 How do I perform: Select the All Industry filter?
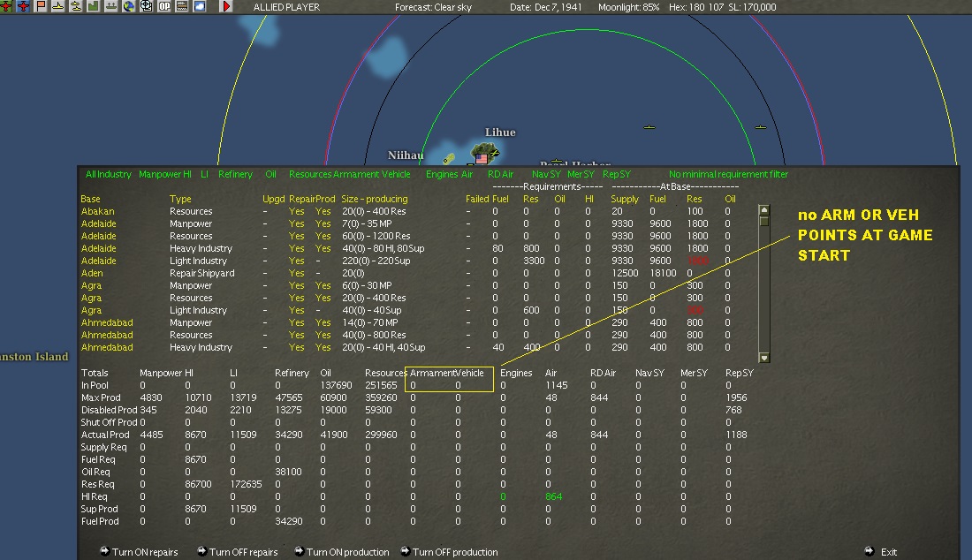(109, 174)
